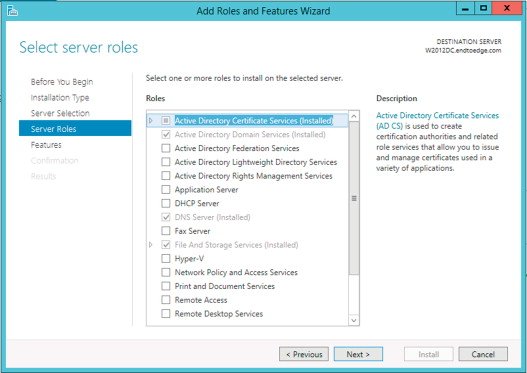Click the scrollbar down arrow in Roles list
Screen dimensions: 527x373
tap(354, 320)
